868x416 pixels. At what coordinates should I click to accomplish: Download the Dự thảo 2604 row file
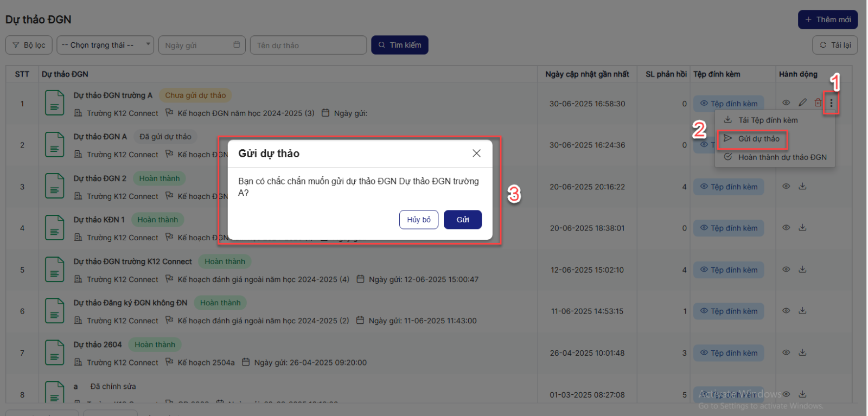(x=802, y=353)
